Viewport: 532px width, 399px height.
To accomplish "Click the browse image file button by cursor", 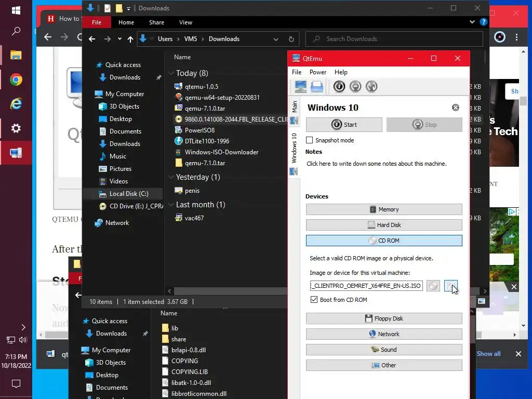I will tap(450, 286).
